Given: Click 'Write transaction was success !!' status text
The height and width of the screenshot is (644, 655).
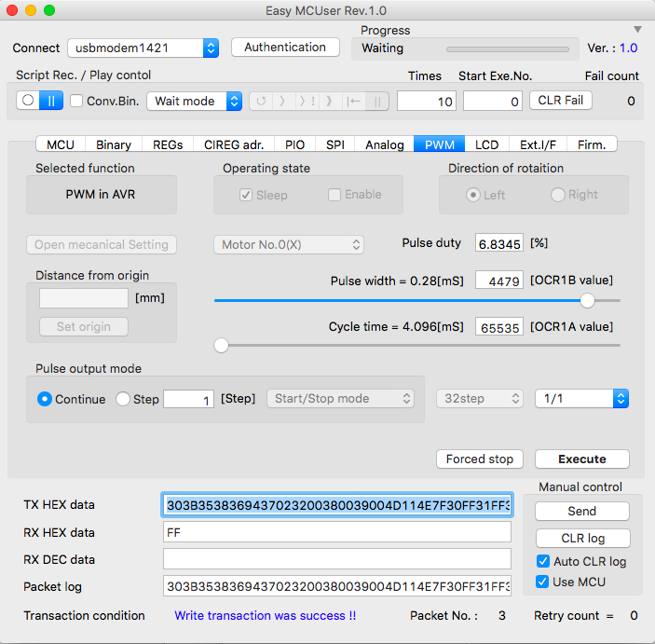Looking at the screenshot, I should click(266, 616).
